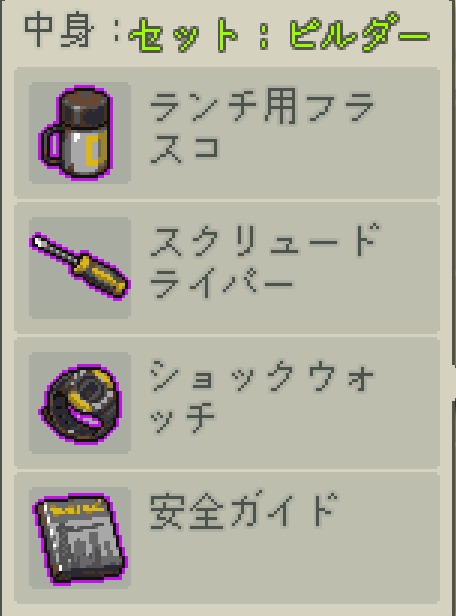Viewport: 456px width, 616px height.
Task: Click the yellow label on the flask body
Action: (96, 151)
